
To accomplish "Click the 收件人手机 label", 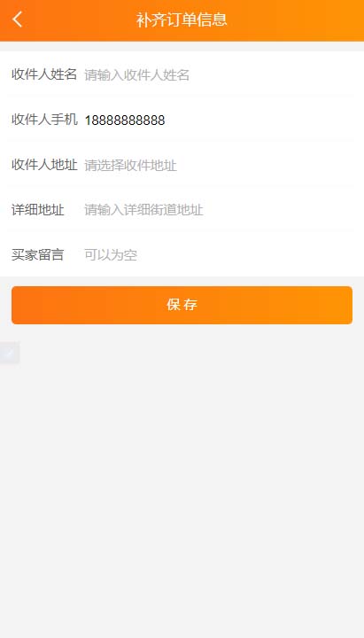I will (44, 120).
